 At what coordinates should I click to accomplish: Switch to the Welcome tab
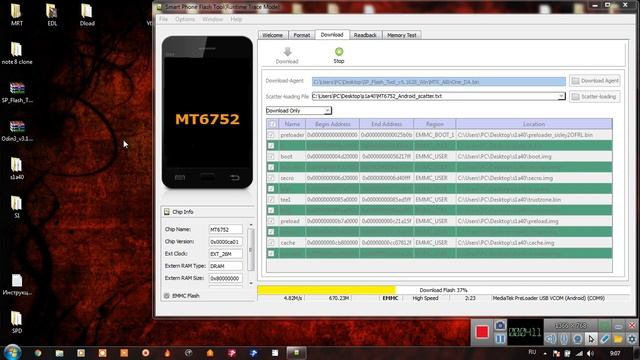click(273, 35)
